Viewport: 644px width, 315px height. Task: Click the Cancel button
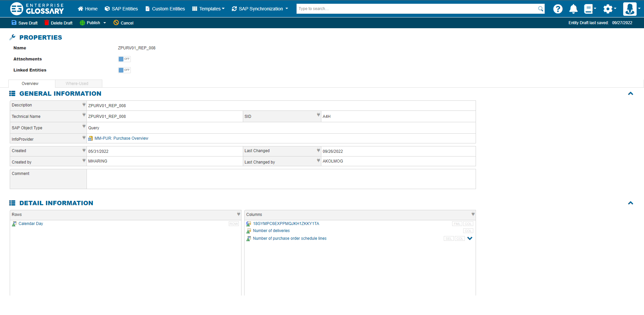(123, 23)
